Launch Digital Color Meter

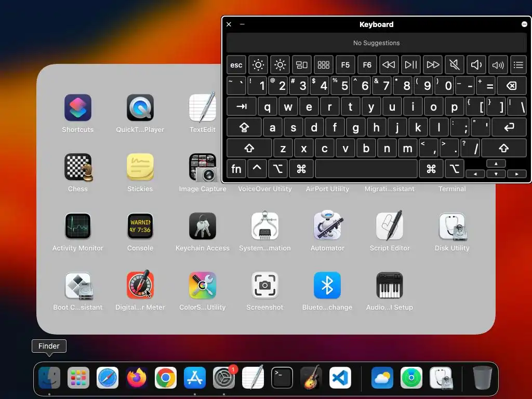(x=140, y=285)
